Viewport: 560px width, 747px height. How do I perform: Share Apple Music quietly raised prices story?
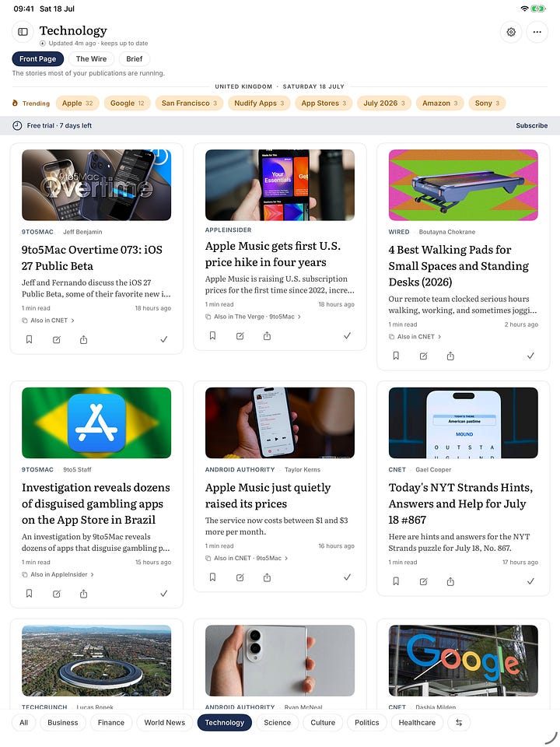click(267, 577)
